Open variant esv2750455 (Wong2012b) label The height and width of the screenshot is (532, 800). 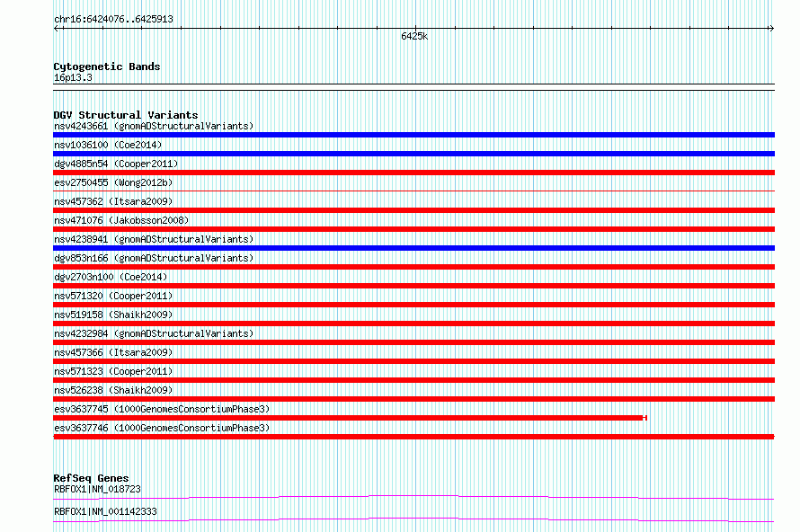point(113,182)
